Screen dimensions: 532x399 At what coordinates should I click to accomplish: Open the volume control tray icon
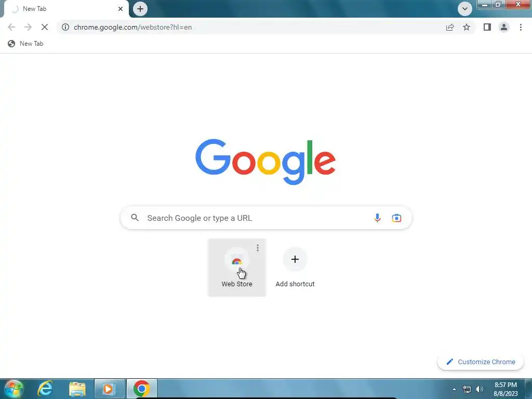pyautogui.click(x=480, y=389)
